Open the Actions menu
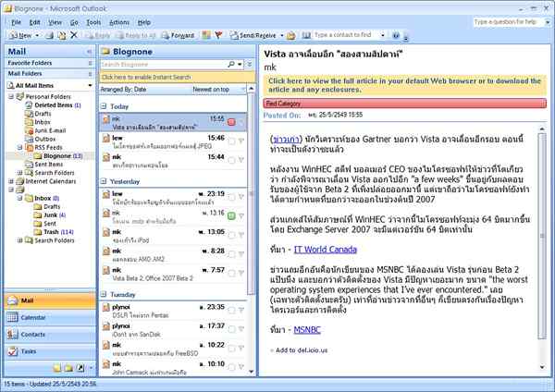The image size is (555, 392). pyautogui.click(x=119, y=22)
